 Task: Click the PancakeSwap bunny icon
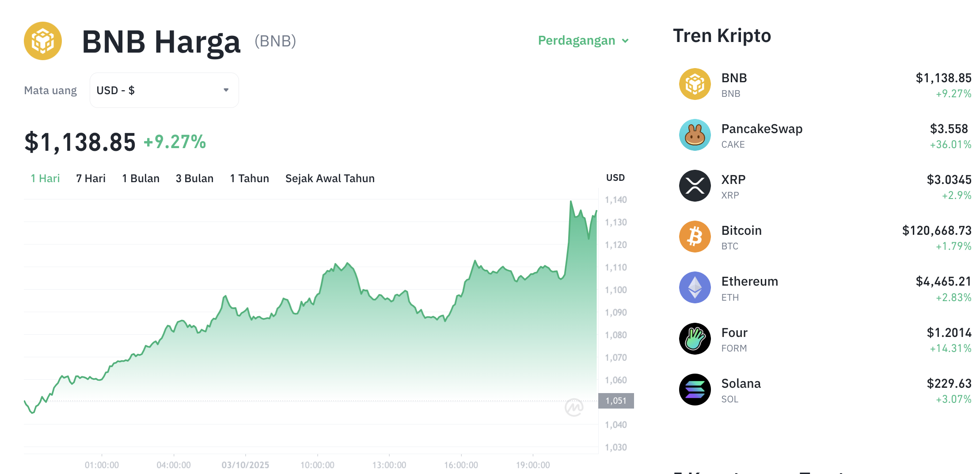(695, 135)
